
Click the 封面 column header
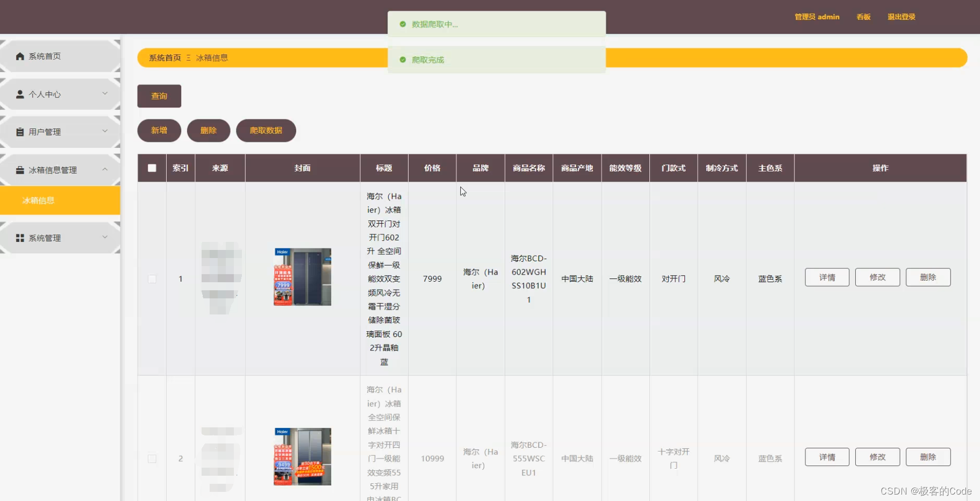(x=303, y=168)
